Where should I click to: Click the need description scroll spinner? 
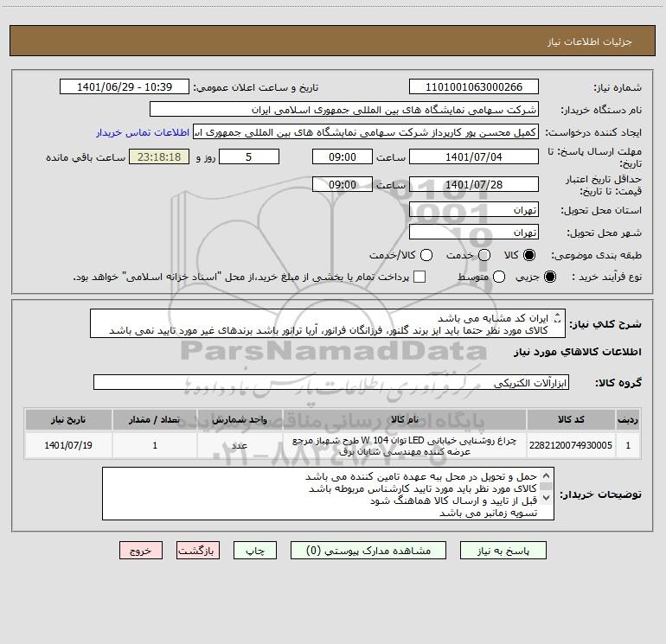click(x=557, y=318)
